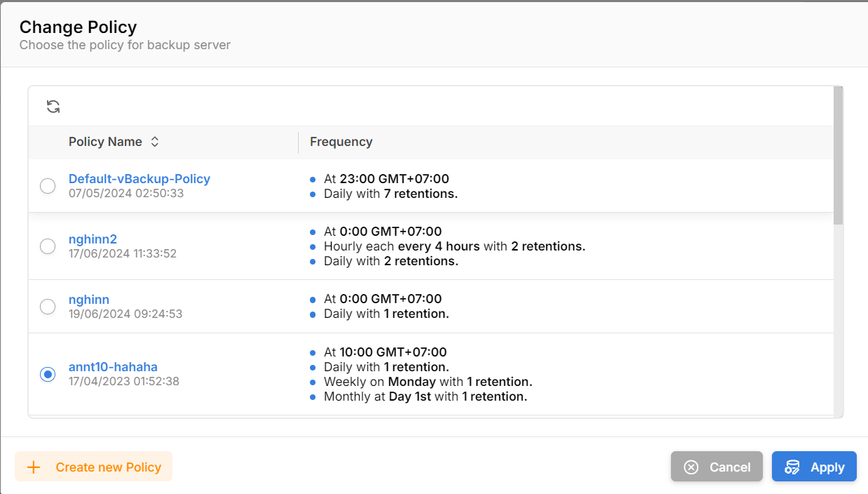Open the annt10-hahaha policy link

[x=113, y=367]
